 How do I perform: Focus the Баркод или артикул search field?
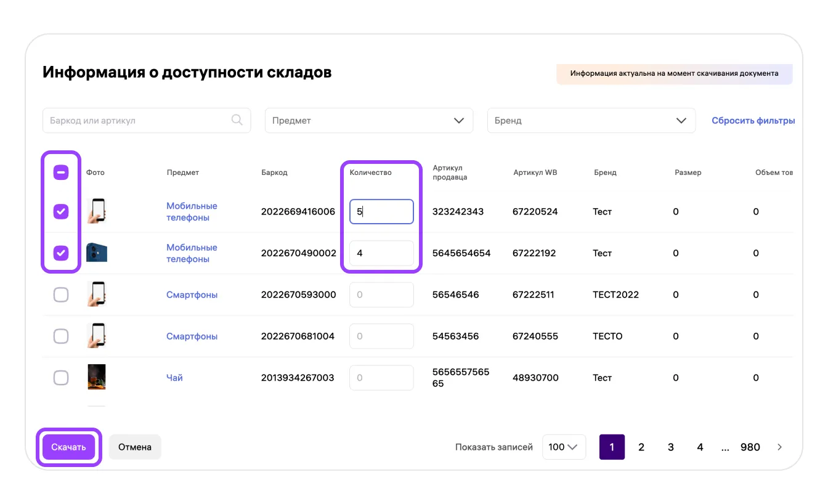tap(139, 121)
